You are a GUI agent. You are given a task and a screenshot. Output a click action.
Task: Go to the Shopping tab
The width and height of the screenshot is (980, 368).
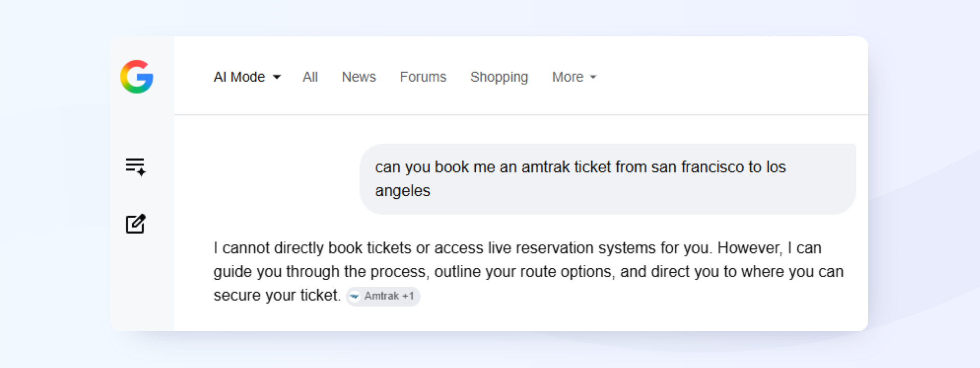[x=499, y=77]
